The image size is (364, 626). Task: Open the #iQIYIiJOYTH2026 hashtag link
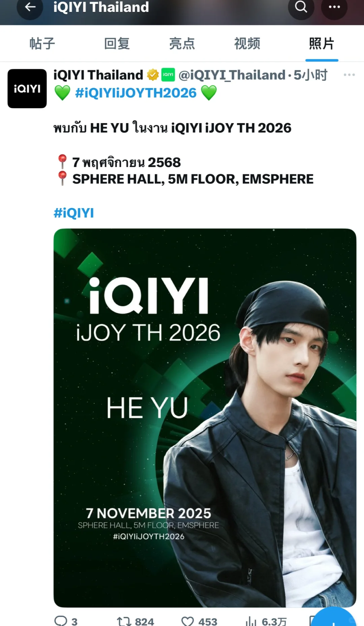pos(135,93)
